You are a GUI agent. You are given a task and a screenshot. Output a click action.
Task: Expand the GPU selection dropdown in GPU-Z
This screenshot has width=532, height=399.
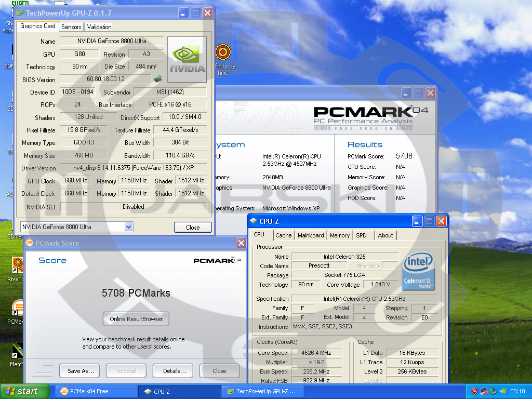pos(128,227)
